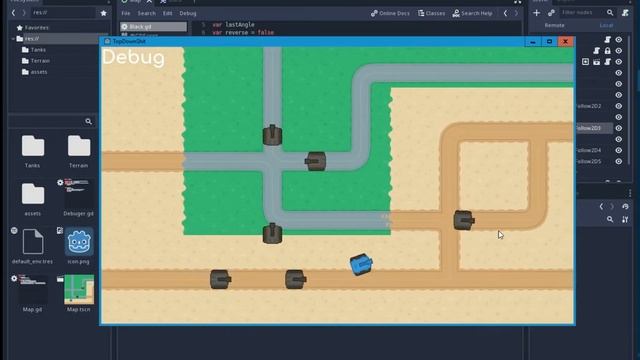Click the instance child scene link icon

click(551, 13)
